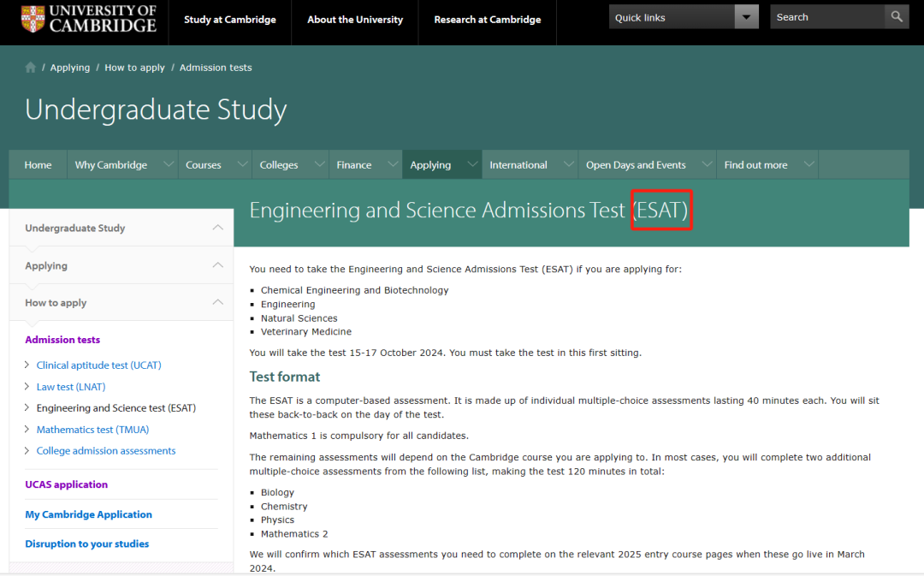Open Research at Cambridge menu
Screen dimensions: 924x576
pyautogui.click(x=488, y=20)
